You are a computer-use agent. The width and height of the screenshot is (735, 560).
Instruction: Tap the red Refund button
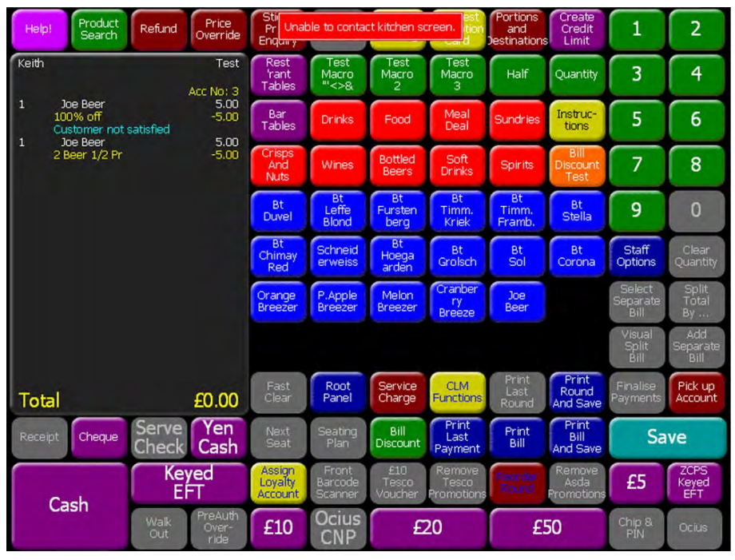[158, 30]
